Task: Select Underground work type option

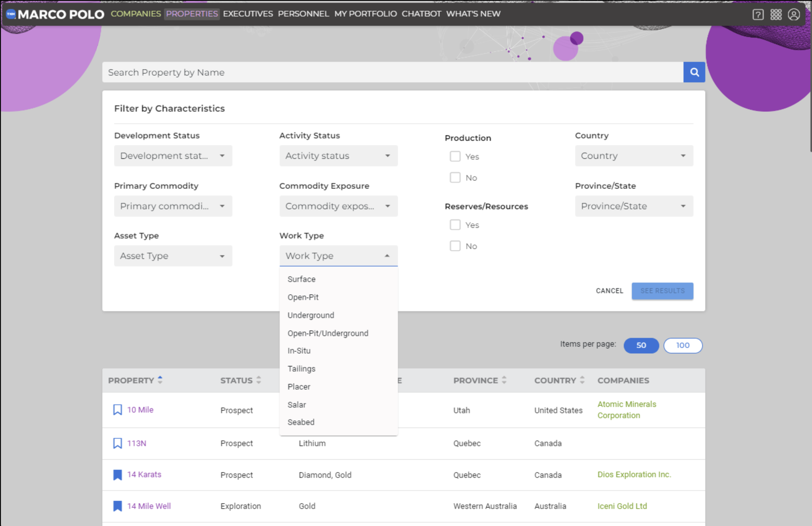Action: 338,315
